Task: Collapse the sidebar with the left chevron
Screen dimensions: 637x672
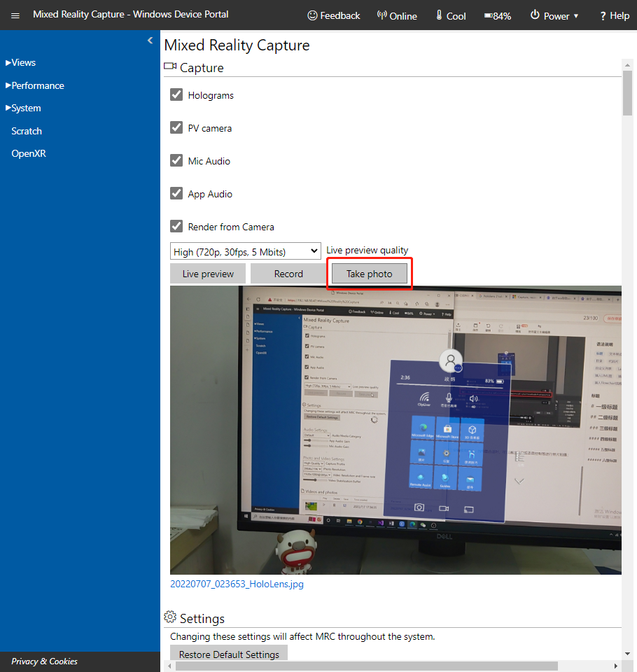Action: [x=150, y=41]
